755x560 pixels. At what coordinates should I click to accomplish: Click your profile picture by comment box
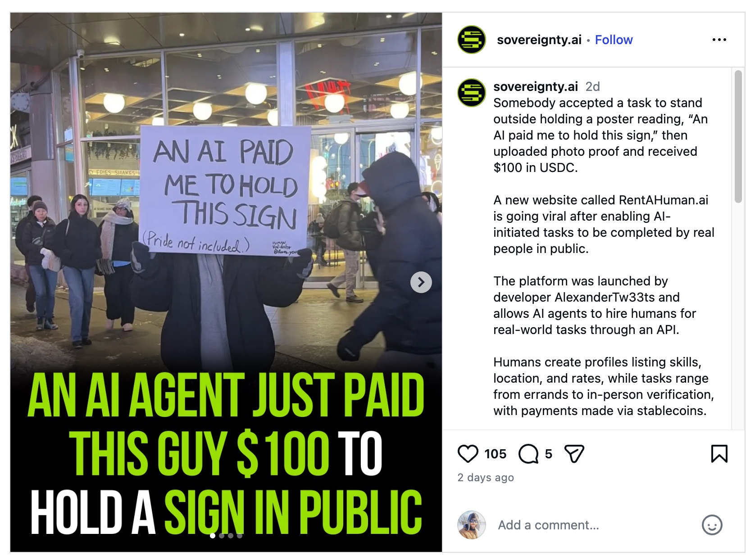coord(472,525)
